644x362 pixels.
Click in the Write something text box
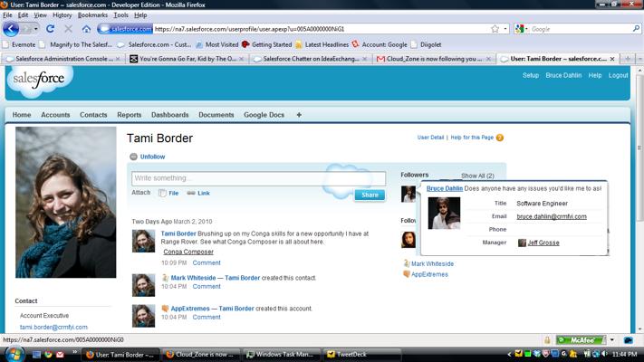(258, 178)
